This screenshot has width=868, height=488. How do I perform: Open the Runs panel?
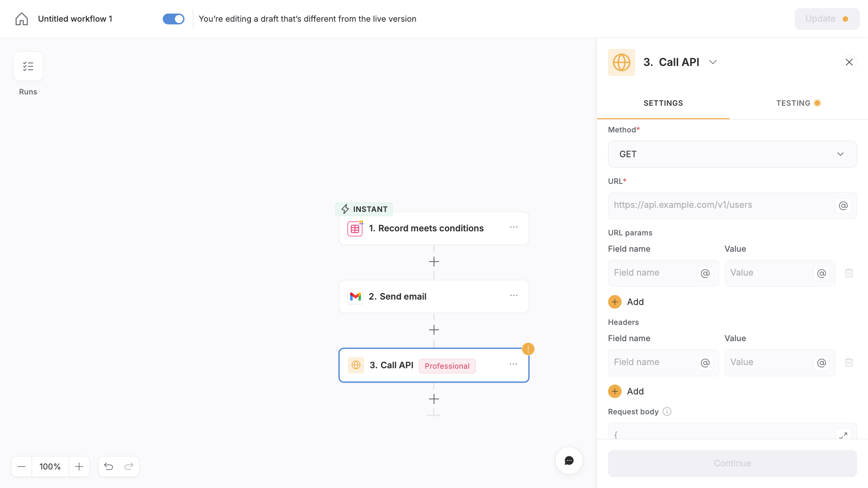28,66
